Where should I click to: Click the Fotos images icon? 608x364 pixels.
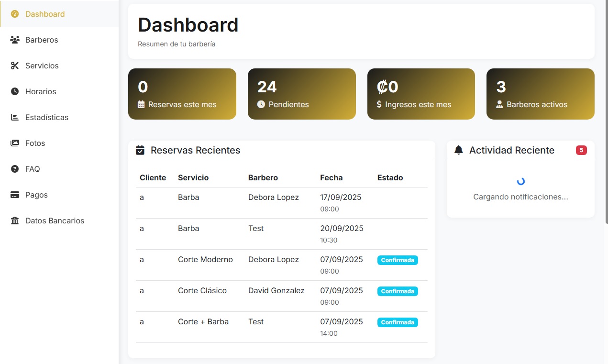(15, 143)
